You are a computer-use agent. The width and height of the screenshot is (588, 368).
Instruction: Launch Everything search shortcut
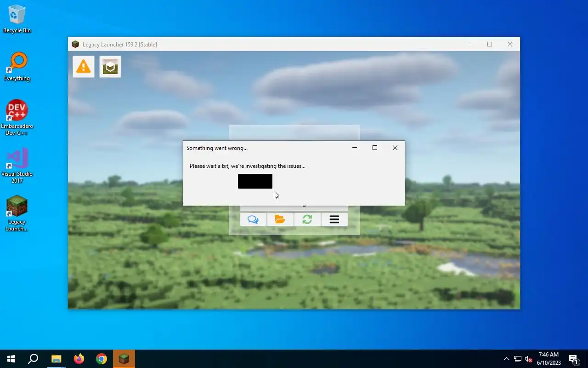[17, 67]
